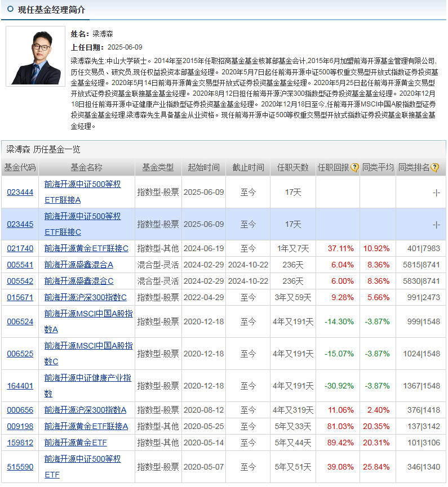The height and width of the screenshot is (487, 448).
Task: Click the 任职天数 column header
Action: [293, 168]
